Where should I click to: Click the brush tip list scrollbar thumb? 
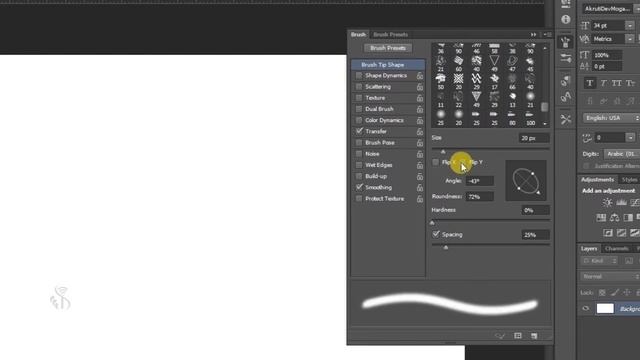pos(544,107)
